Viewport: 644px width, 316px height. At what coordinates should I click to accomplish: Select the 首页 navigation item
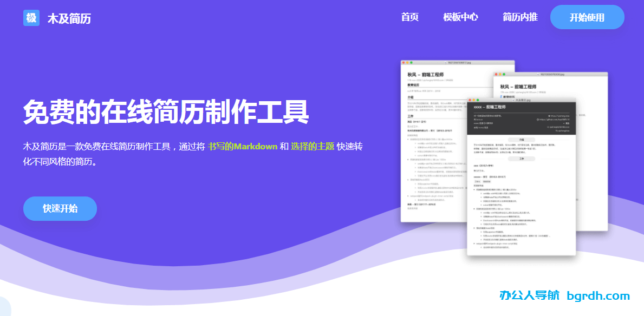click(x=409, y=17)
